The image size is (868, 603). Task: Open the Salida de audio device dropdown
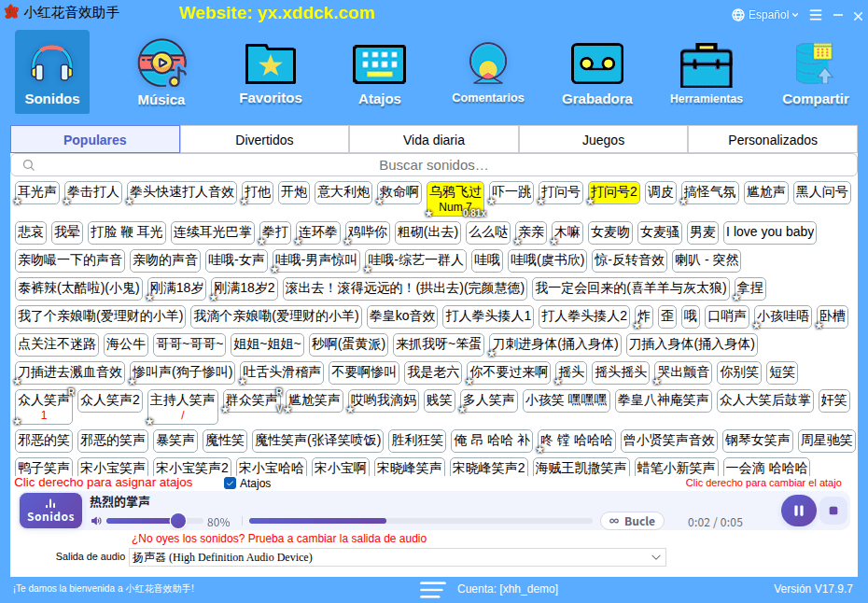[398, 557]
